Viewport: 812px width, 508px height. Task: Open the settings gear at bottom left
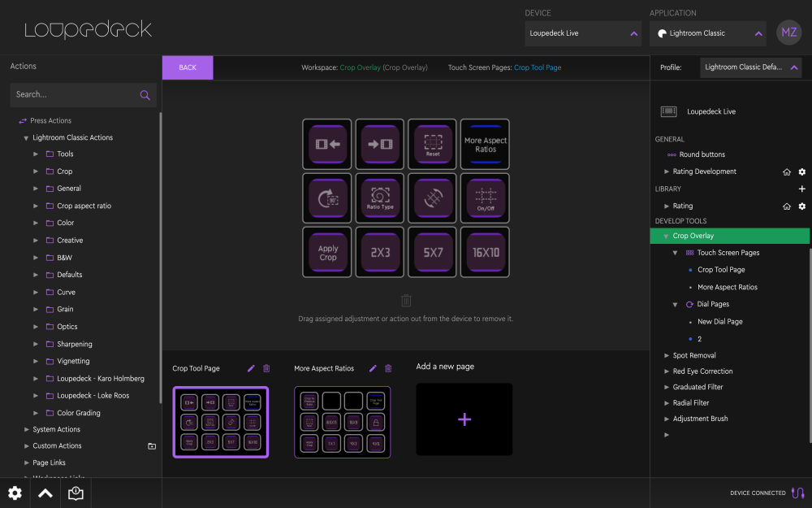point(15,493)
